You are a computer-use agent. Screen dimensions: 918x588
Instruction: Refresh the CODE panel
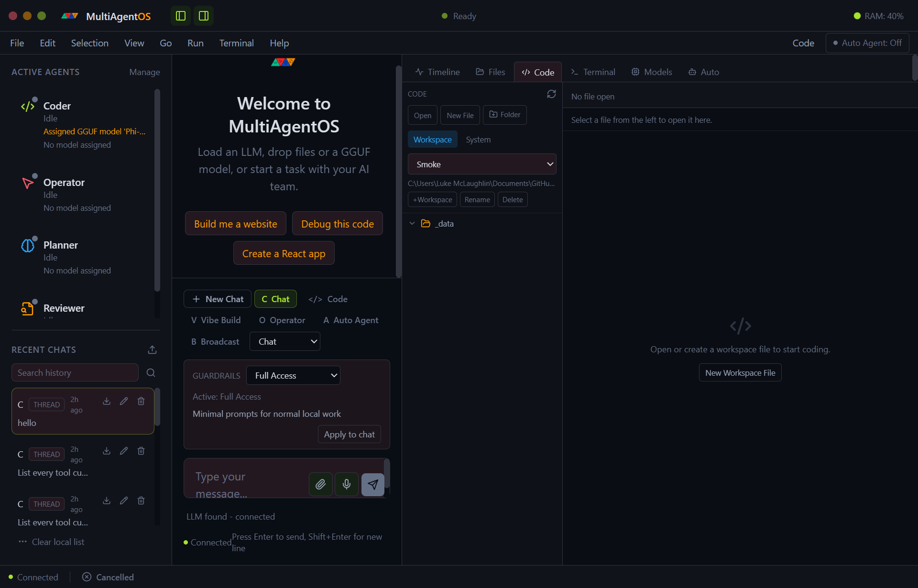click(x=551, y=94)
